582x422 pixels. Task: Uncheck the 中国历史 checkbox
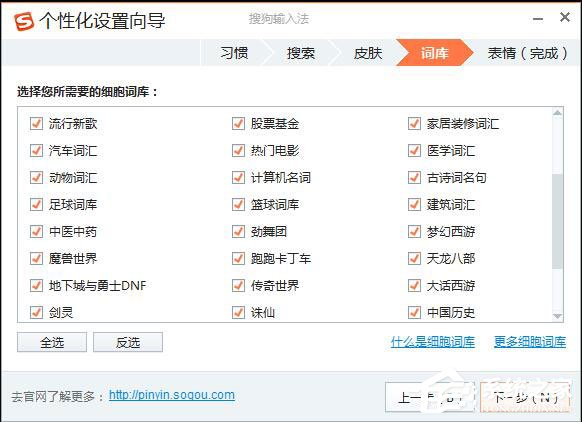pos(414,313)
